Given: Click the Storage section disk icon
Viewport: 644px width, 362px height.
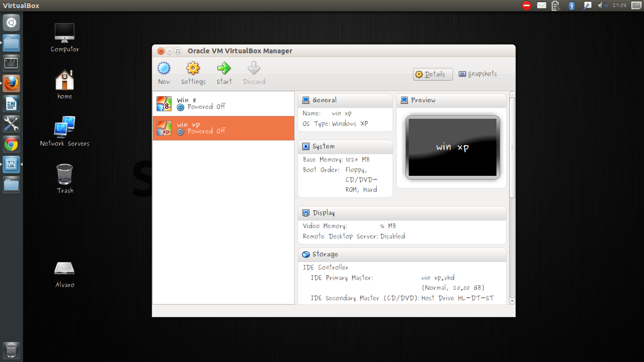Looking at the screenshot, I should click(305, 255).
